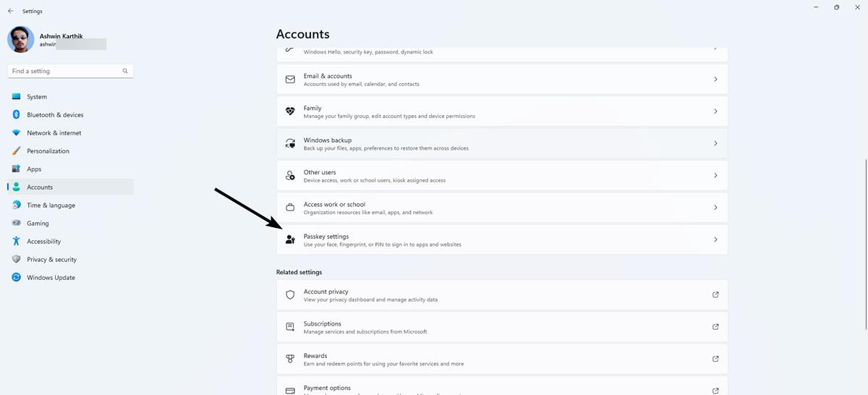Click the Windows Update sidebar icon

click(16, 278)
